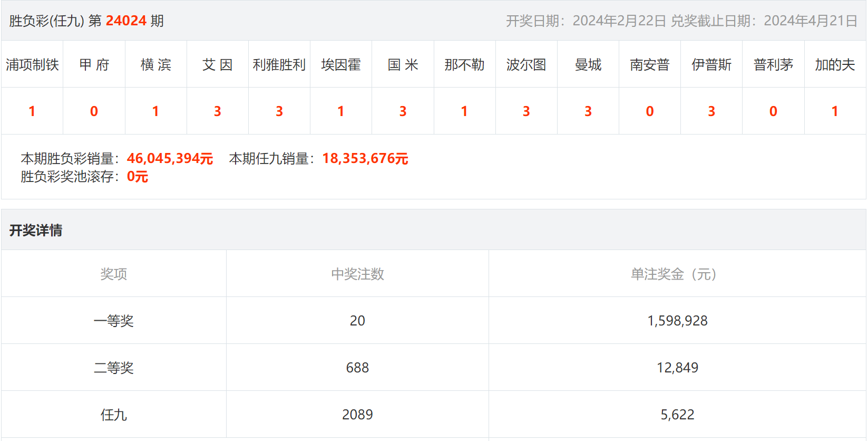This screenshot has width=868, height=441.
Task: Click the issue number 24024
Action: click(x=126, y=21)
